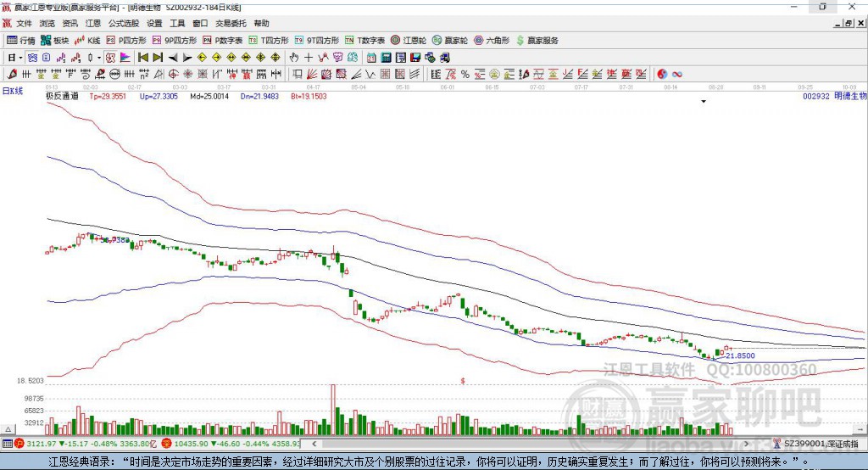The height and width of the screenshot is (470, 868).
Task: Restore the inner child window
Action: 849,23
